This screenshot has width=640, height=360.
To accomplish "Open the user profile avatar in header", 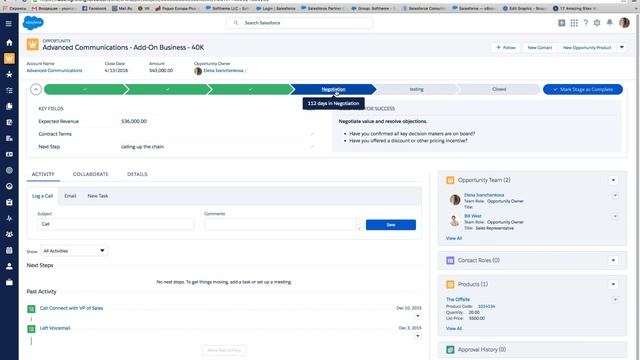I will coord(624,23).
